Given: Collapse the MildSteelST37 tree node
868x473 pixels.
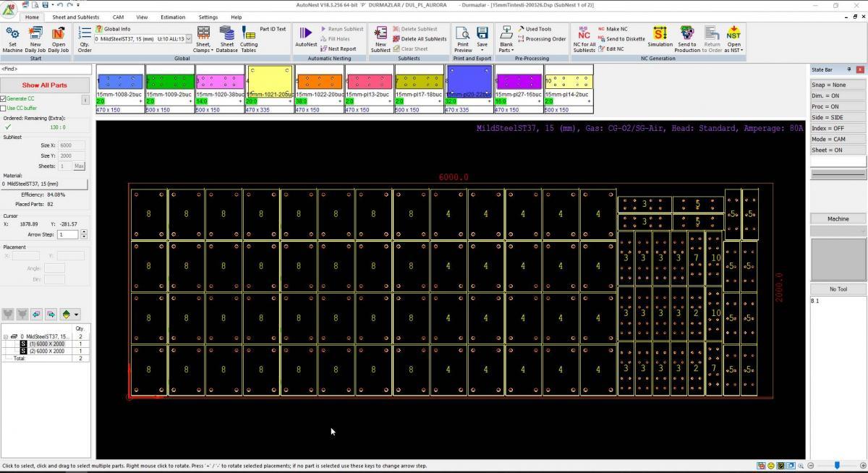Looking at the screenshot, I should pos(7,336).
